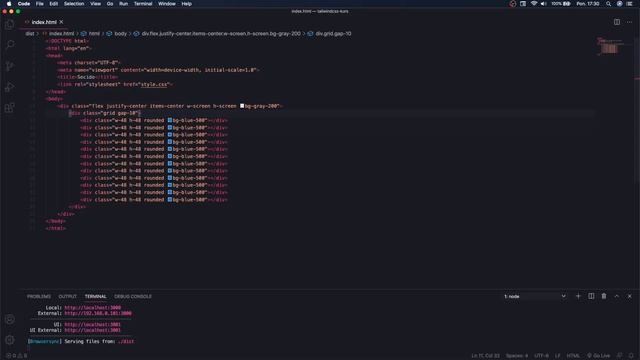This screenshot has width=640, height=360.
Task: Click the 'Serving files from' terminal line
Action: 81,341
